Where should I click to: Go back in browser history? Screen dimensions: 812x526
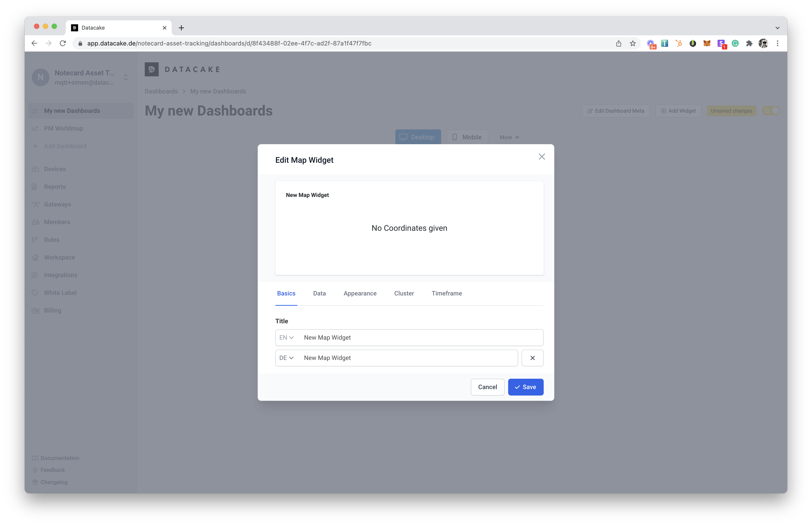coord(34,43)
